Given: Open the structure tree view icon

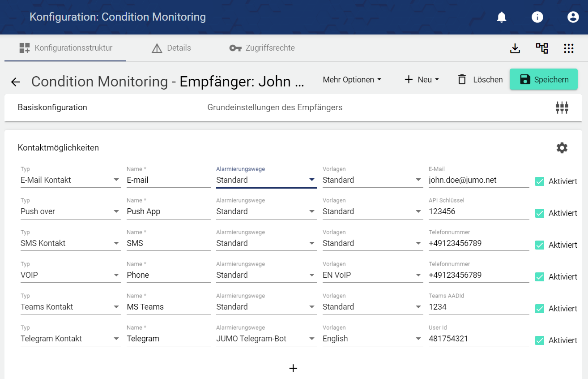Looking at the screenshot, I should (x=542, y=48).
